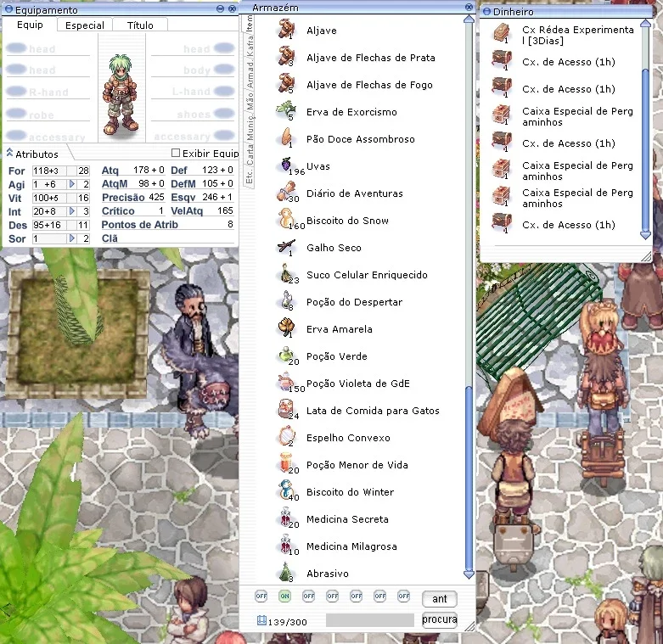
Task: Select the Poção do Despertar icon
Action: (286, 300)
